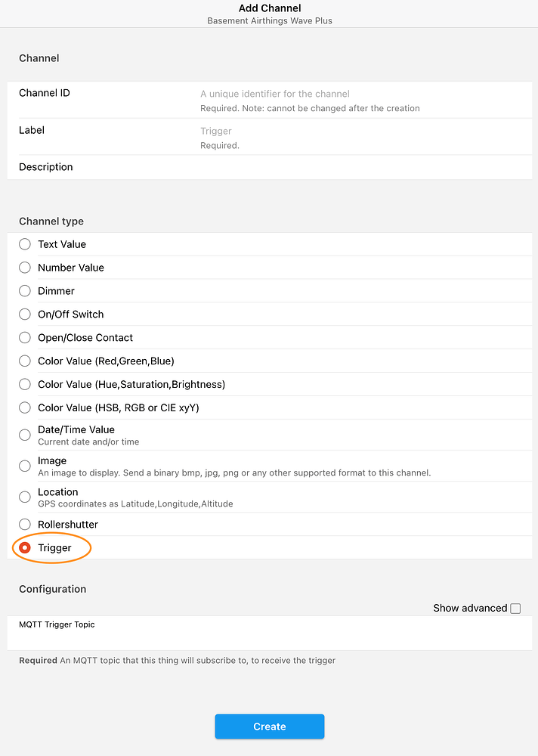The image size is (538, 756).
Task: Click the Create button
Action: pos(269,726)
